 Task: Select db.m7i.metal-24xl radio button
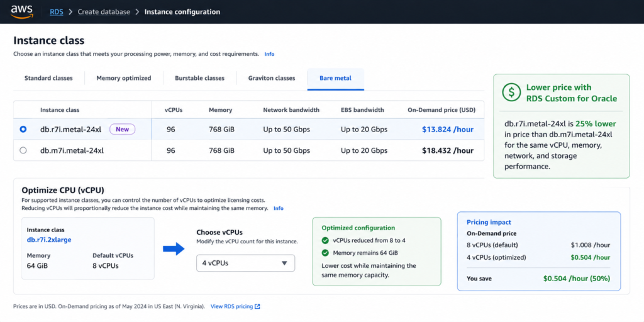click(x=23, y=150)
